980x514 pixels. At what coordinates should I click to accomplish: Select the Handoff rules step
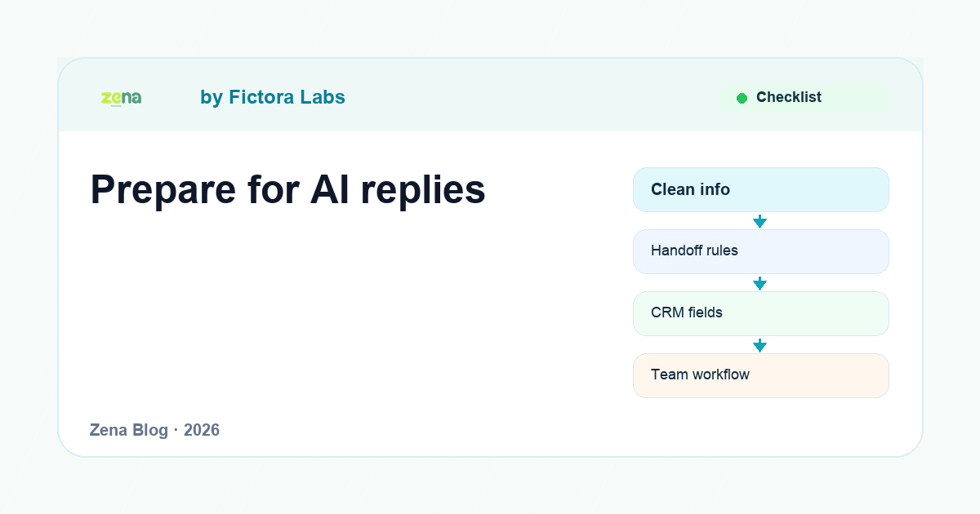760,251
